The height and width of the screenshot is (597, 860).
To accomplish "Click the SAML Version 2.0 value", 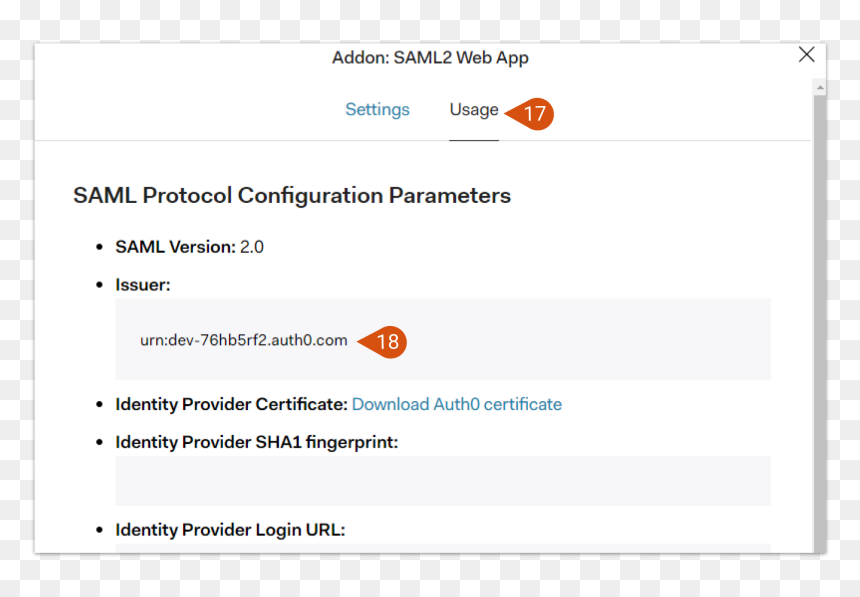I will 252,247.
